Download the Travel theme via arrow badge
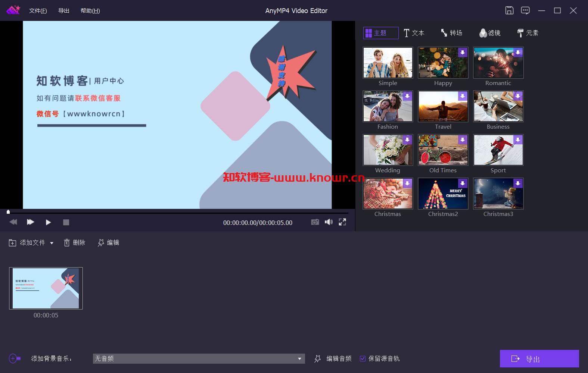 point(463,96)
